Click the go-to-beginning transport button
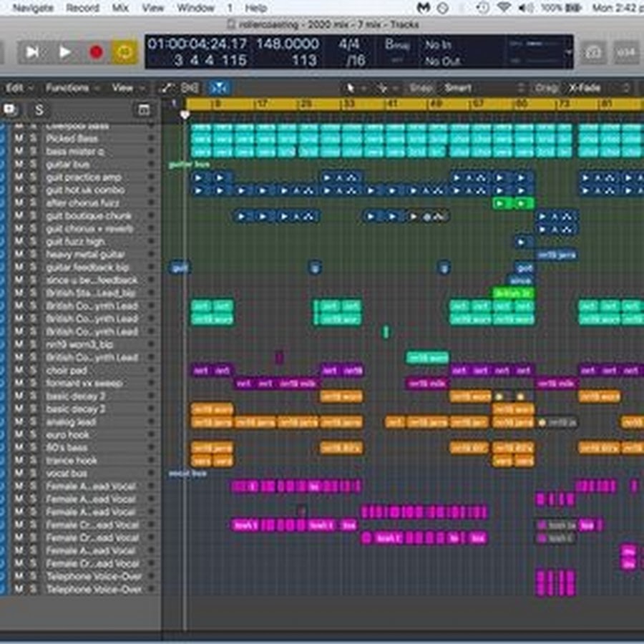Viewport: 644px width, 644px height. (33, 52)
